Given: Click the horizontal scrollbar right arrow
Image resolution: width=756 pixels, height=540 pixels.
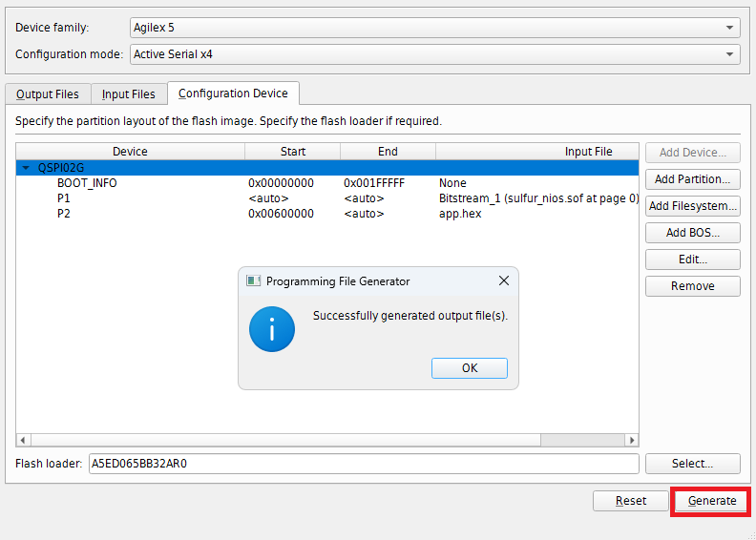Looking at the screenshot, I should click(631, 440).
